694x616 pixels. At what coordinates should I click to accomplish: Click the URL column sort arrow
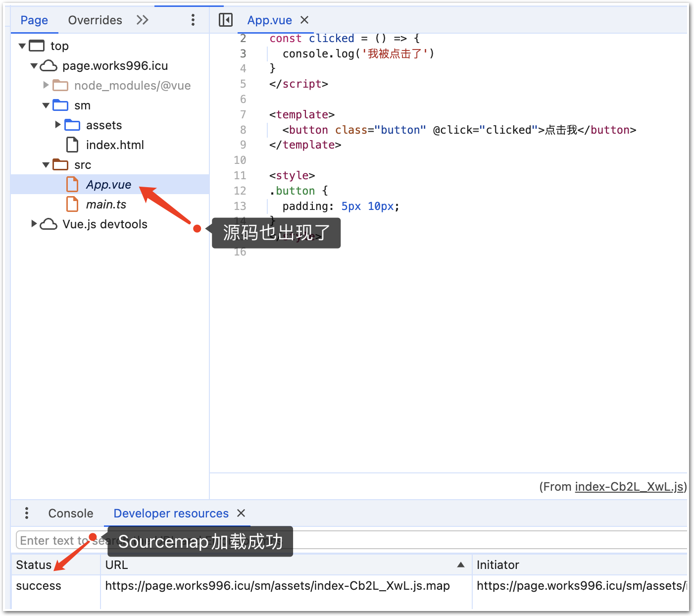click(461, 565)
